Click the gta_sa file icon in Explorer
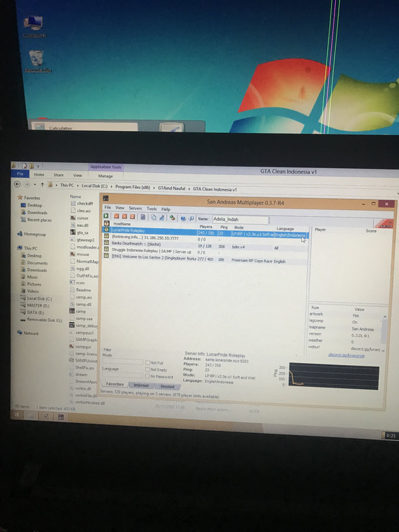This screenshot has width=399, height=532. (x=72, y=232)
